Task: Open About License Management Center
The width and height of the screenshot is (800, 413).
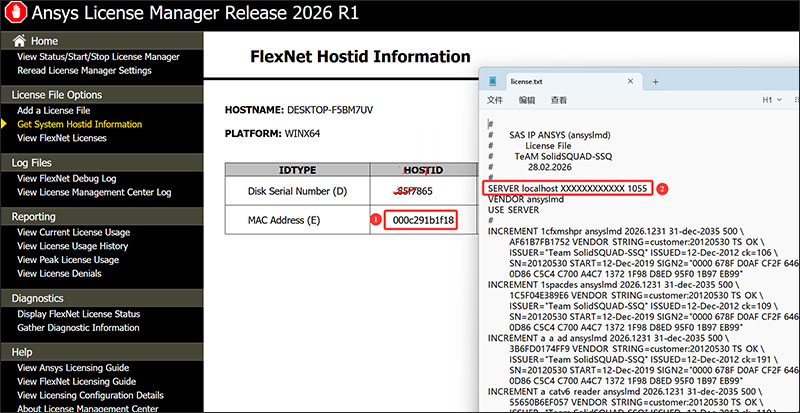Action: (88, 408)
